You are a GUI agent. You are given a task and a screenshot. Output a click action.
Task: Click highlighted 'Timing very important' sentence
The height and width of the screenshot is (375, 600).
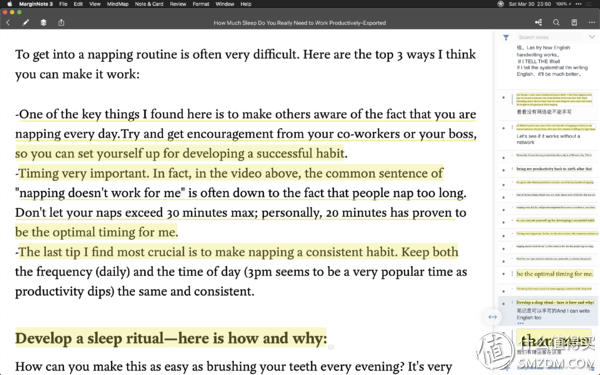coord(231,173)
